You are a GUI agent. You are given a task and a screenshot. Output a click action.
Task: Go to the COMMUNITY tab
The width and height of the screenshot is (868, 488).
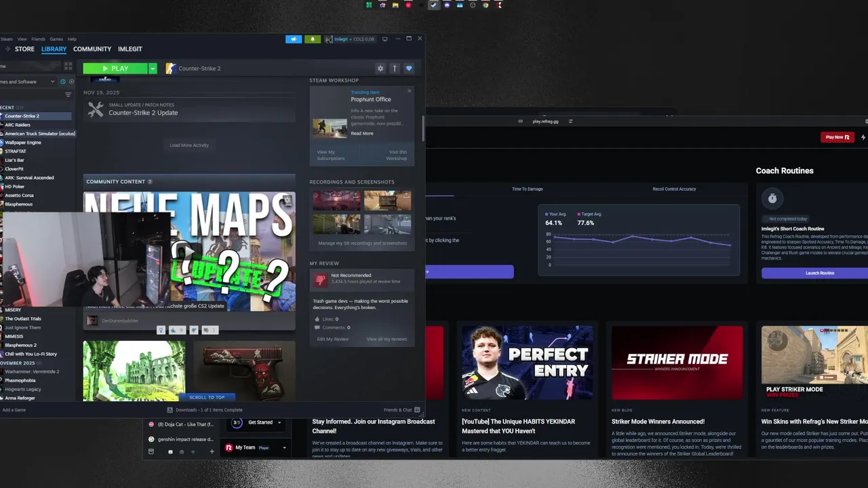click(92, 49)
